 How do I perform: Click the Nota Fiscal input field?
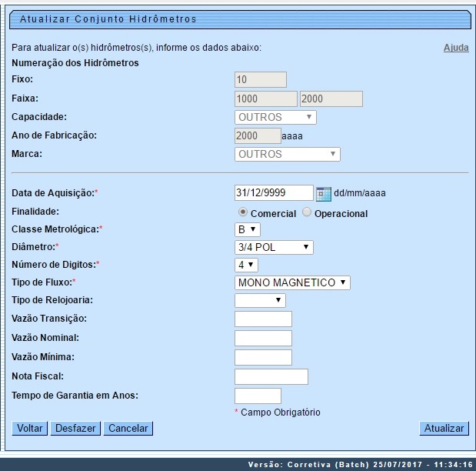[271, 376]
